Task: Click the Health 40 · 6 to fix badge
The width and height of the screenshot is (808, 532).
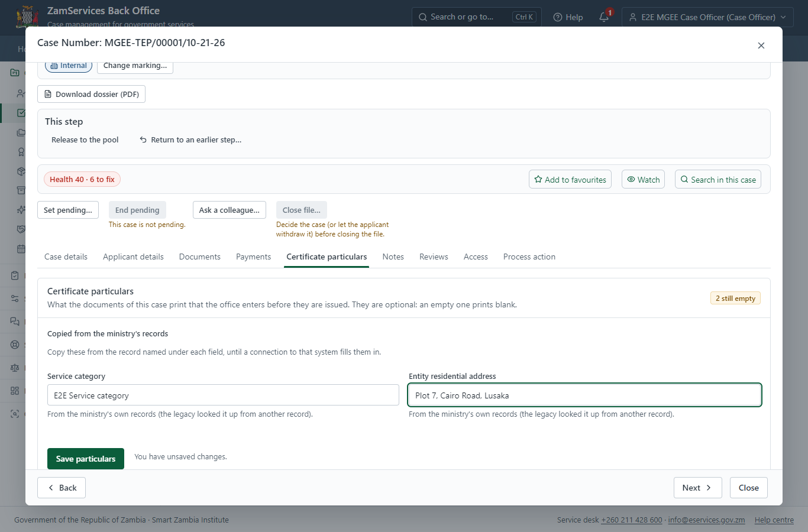Action: (82, 179)
